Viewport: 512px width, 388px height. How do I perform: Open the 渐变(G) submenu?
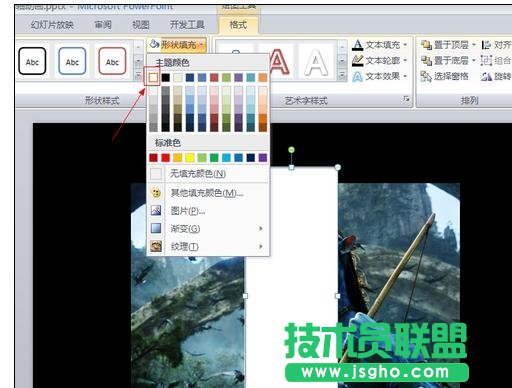[208, 228]
